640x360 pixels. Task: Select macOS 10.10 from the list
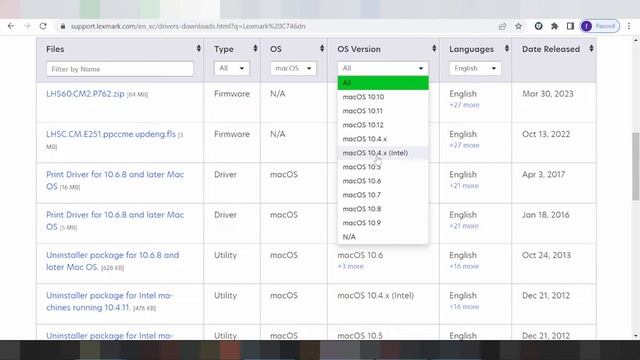tap(383, 97)
